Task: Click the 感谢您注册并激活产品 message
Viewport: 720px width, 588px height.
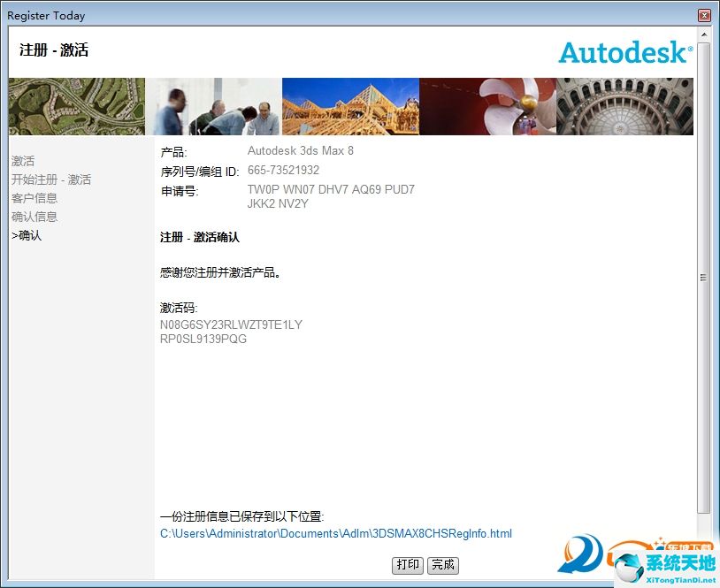Action: click(x=220, y=272)
